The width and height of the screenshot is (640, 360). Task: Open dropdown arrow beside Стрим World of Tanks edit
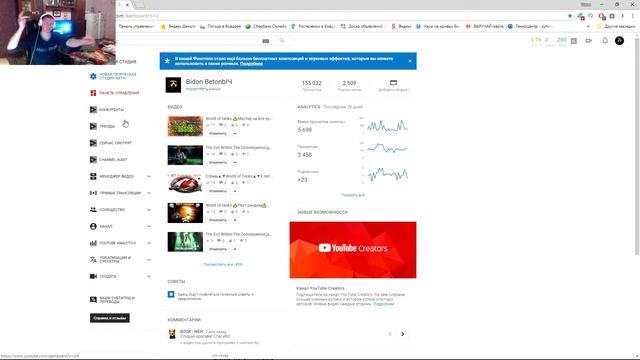(235, 191)
